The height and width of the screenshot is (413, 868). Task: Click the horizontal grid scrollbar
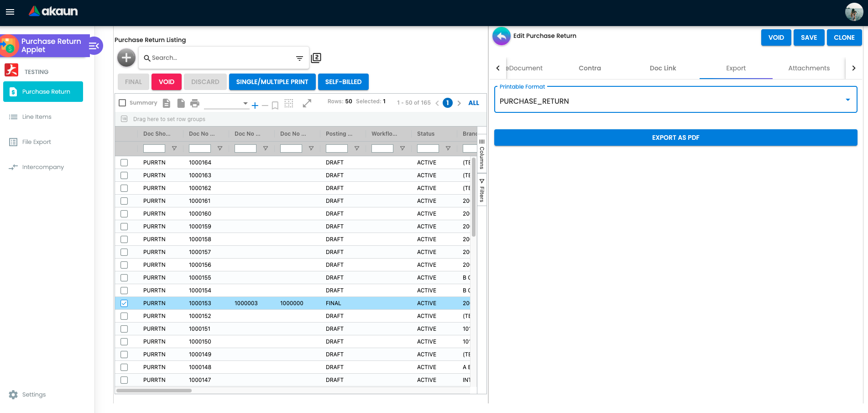154,391
